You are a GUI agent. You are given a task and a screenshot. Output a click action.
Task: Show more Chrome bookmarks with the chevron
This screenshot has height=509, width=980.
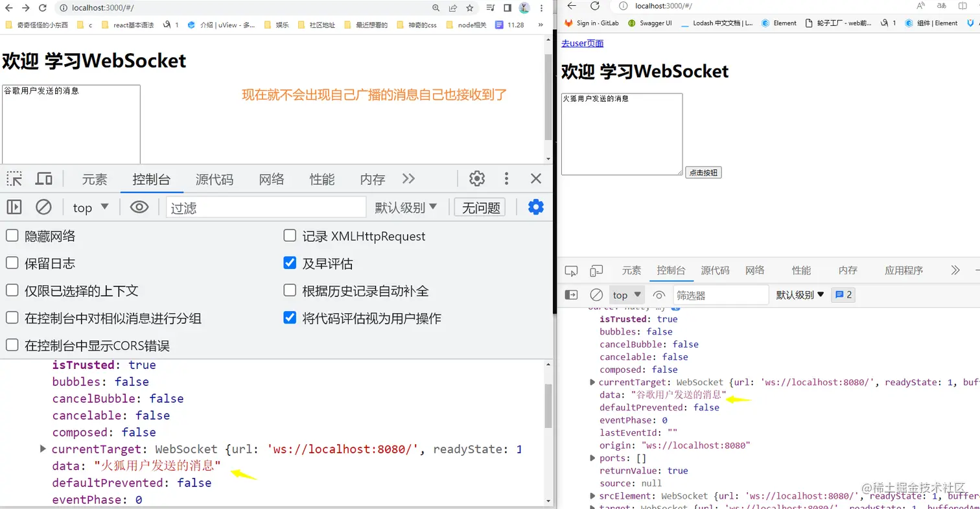pos(541,25)
